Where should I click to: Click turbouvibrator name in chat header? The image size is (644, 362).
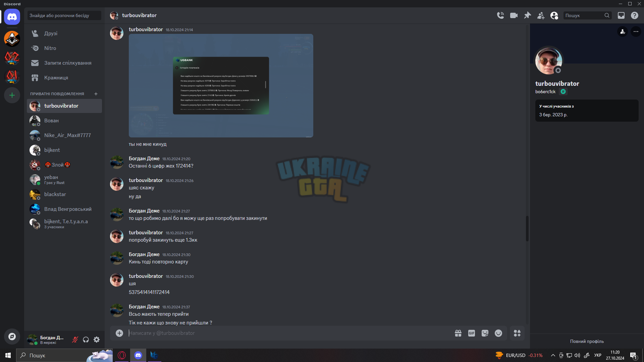pyautogui.click(x=139, y=15)
